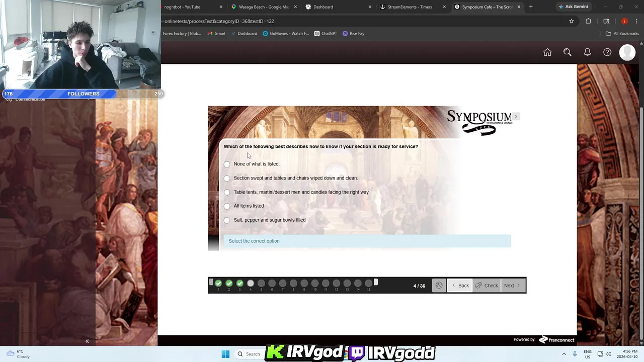Image resolution: width=644 pixels, height=362 pixels.
Task: Click the Check button to verify the answer
Action: point(487,286)
